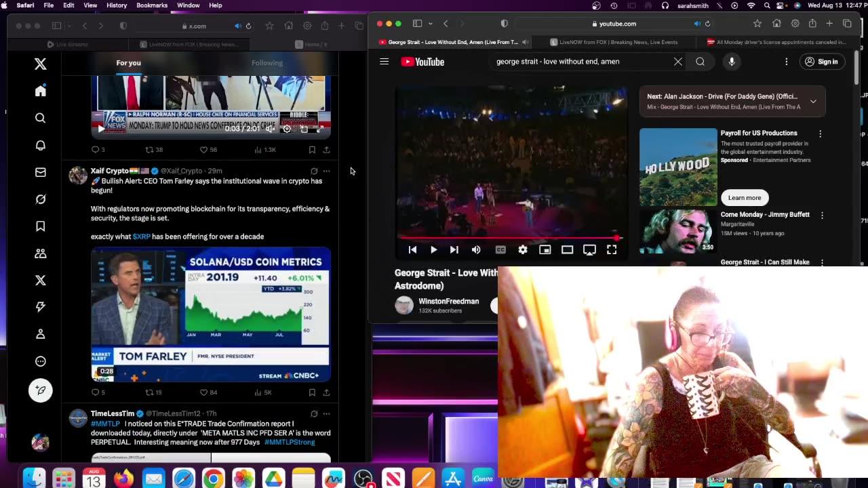Click the YouTube logo

point(422,62)
